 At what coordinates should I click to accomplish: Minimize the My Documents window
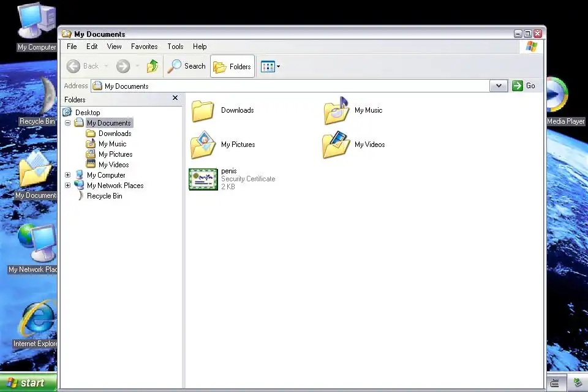[518, 34]
